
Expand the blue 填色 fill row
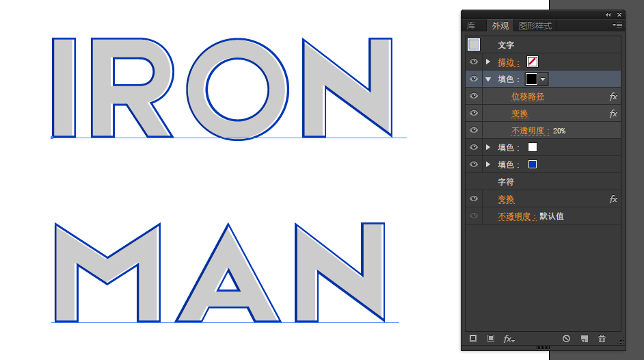pyautogui.click(x=488, y=164)
